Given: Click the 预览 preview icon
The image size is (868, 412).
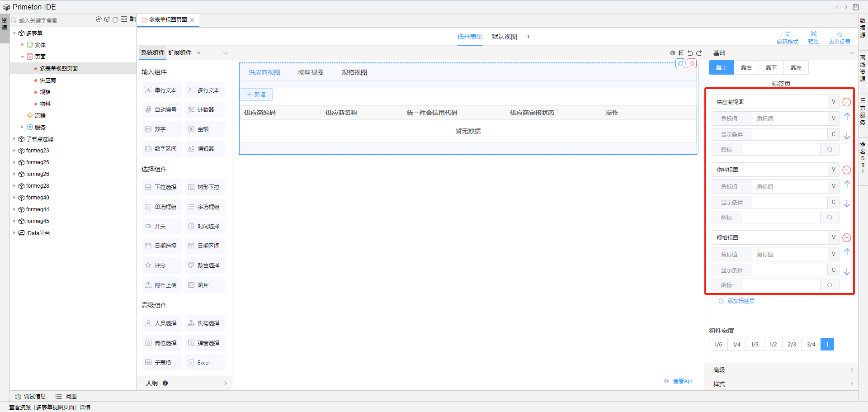Looking at the screenshot, I should coord(813,38).
